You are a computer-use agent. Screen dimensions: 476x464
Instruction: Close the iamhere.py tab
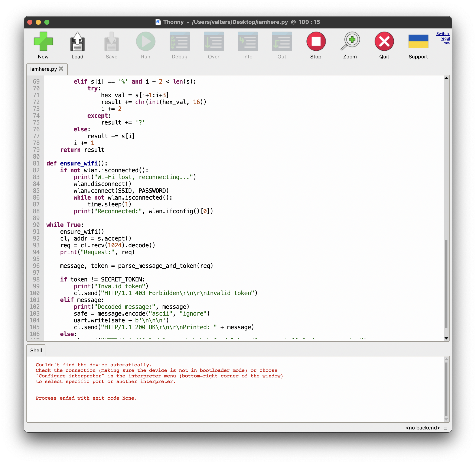coord(61,69)
